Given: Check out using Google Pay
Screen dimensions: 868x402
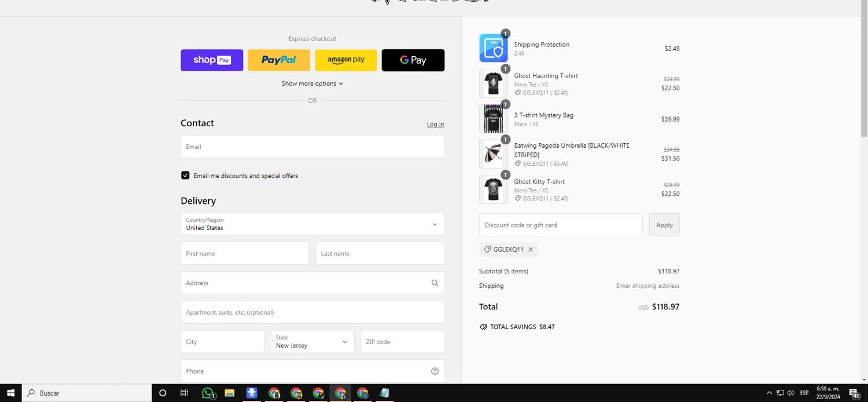Looking at the screenshot, I should 413,60.
